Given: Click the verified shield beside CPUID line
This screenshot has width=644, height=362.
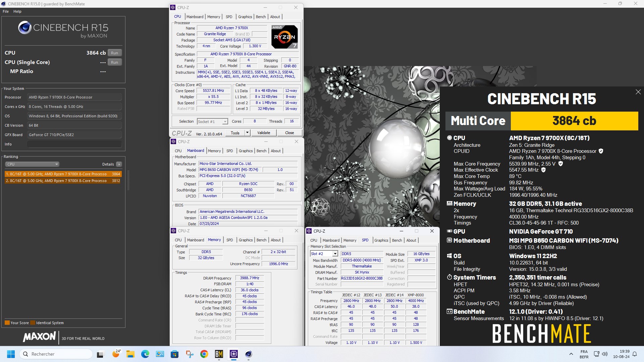Looking at the screenshot, I should [601, 151].
